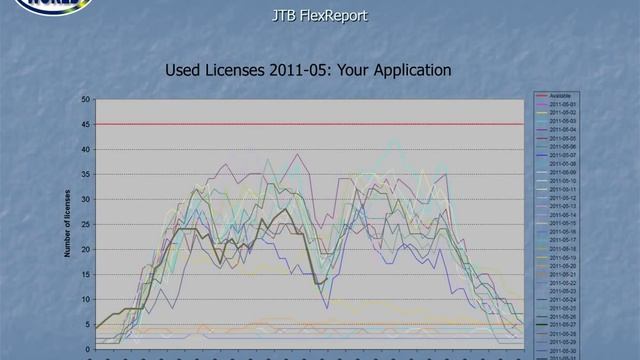Select the 2011-05-15 legend entry
The height and width of the screenshot is (360, 640).
556,223
